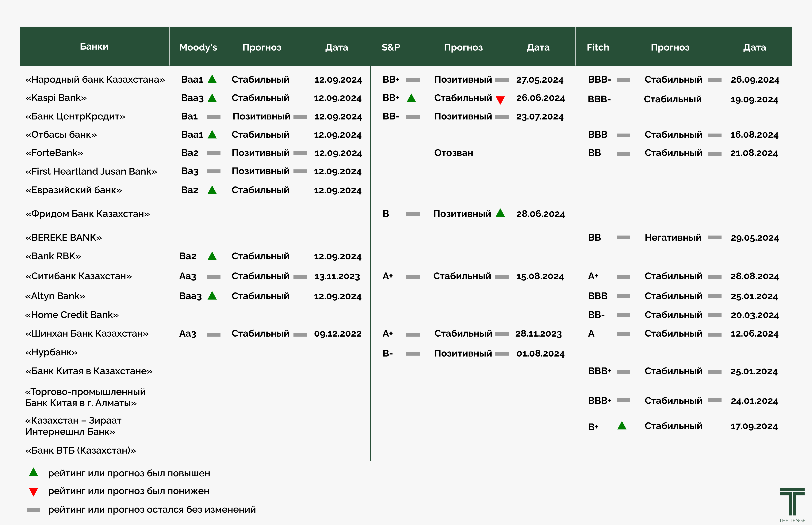The image size is (812, 525).
Task: Click the green up triangle beside Baa1 for Народный банк Казахстана
Action: point(212,79)
